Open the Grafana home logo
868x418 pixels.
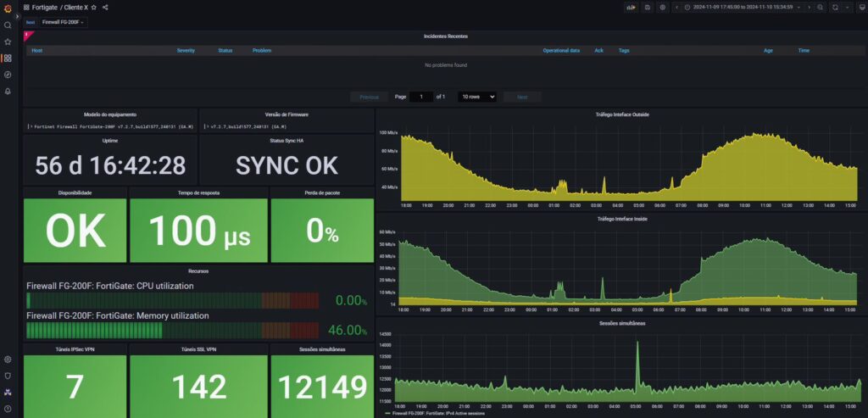pyautogui.click(x=7, y=8)
